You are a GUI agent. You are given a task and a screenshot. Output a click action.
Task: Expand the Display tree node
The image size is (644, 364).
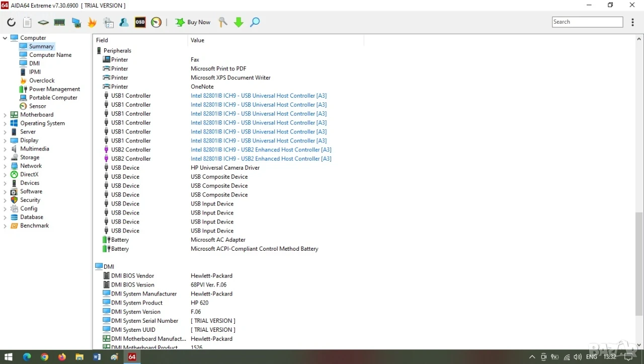pyautogui.click(x=5, y=140)
